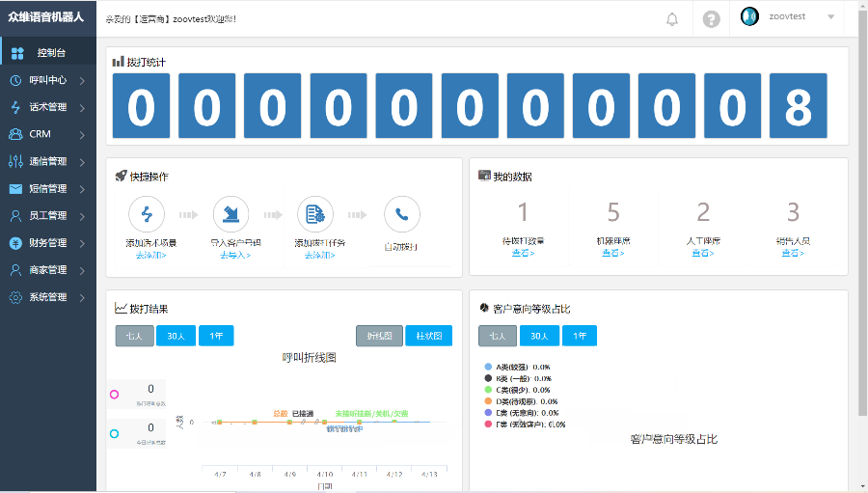Click the 添加话术场景 lightning circle icon
Image resolution: width=868 pixels, height=493 pixels.
click(147, 213)
